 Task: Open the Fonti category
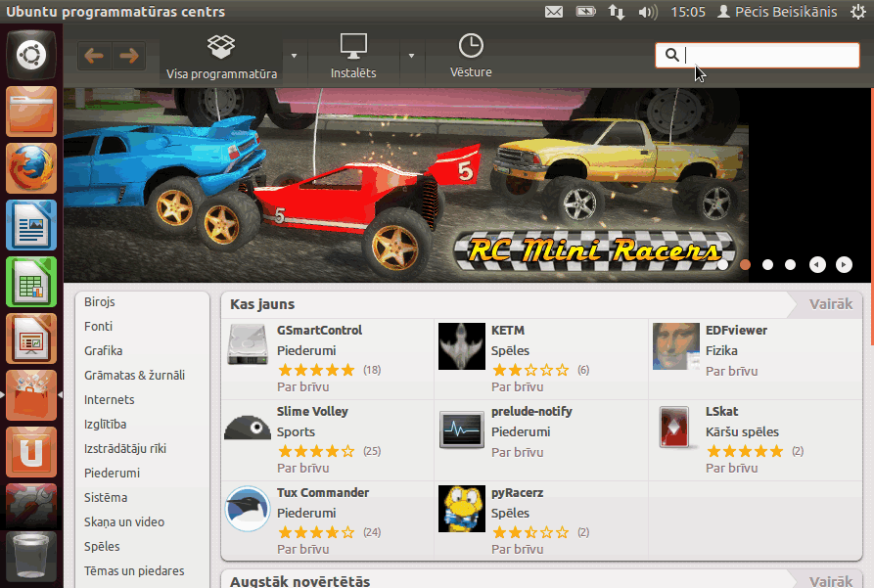pos(98,326)
